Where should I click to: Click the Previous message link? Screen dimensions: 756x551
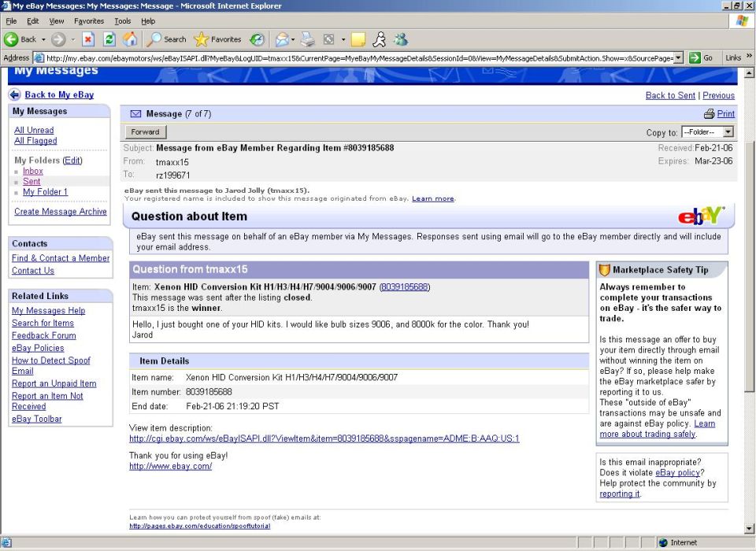coord(718,95)
